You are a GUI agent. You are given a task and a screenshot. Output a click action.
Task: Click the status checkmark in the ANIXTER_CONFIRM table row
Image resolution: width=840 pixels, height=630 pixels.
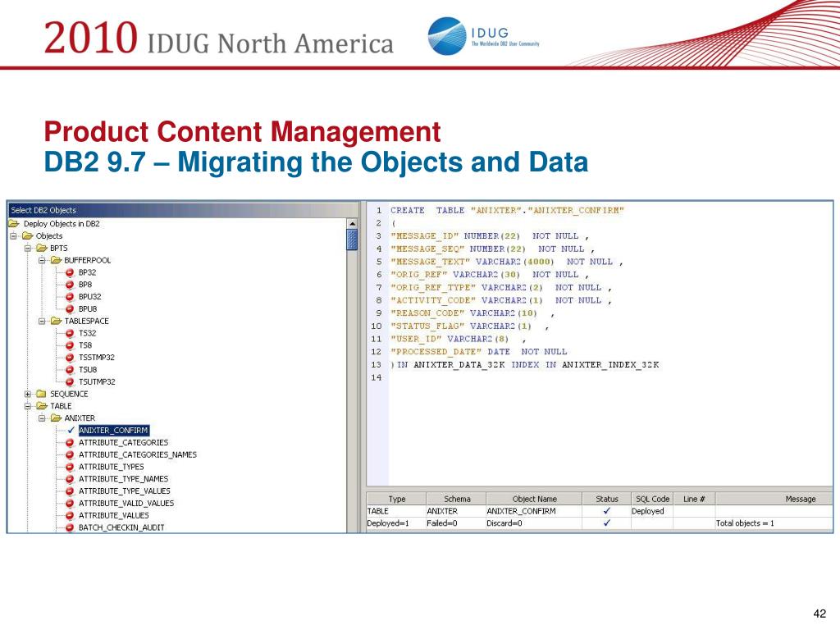607,511
